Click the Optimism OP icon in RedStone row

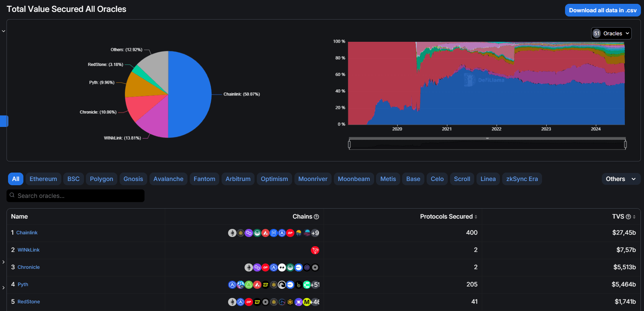249,302
